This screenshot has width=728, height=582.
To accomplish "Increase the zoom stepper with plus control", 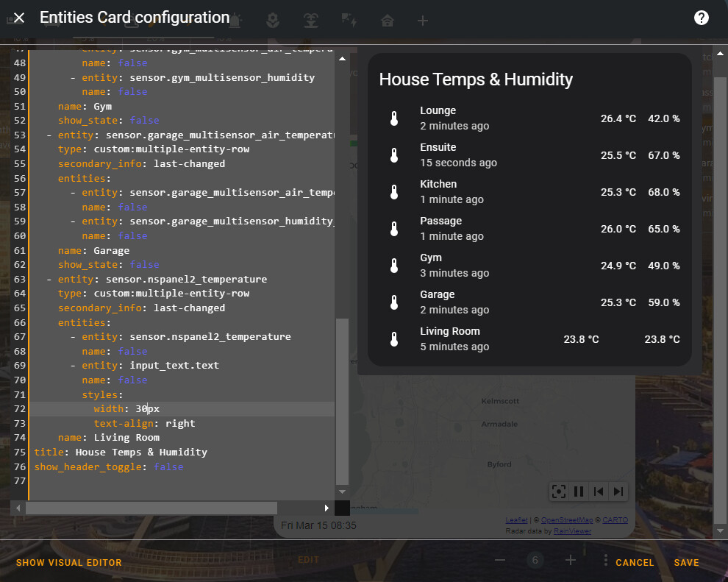I will 570,559.
